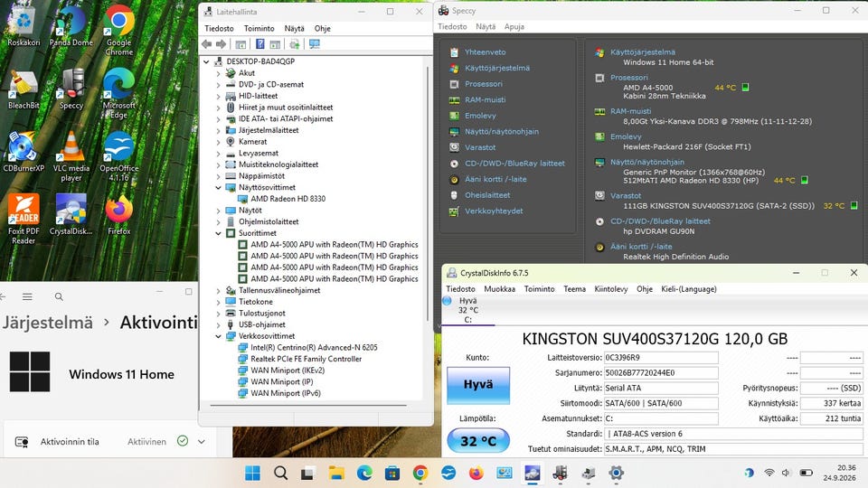
Task: Select Prosessori in Speccy sidebar
Action: [483, 84]
